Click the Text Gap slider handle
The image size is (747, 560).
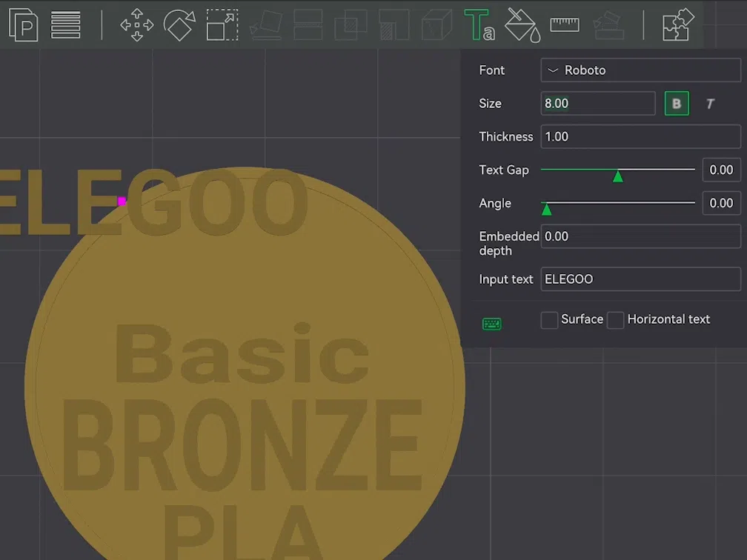click(618, 176)
